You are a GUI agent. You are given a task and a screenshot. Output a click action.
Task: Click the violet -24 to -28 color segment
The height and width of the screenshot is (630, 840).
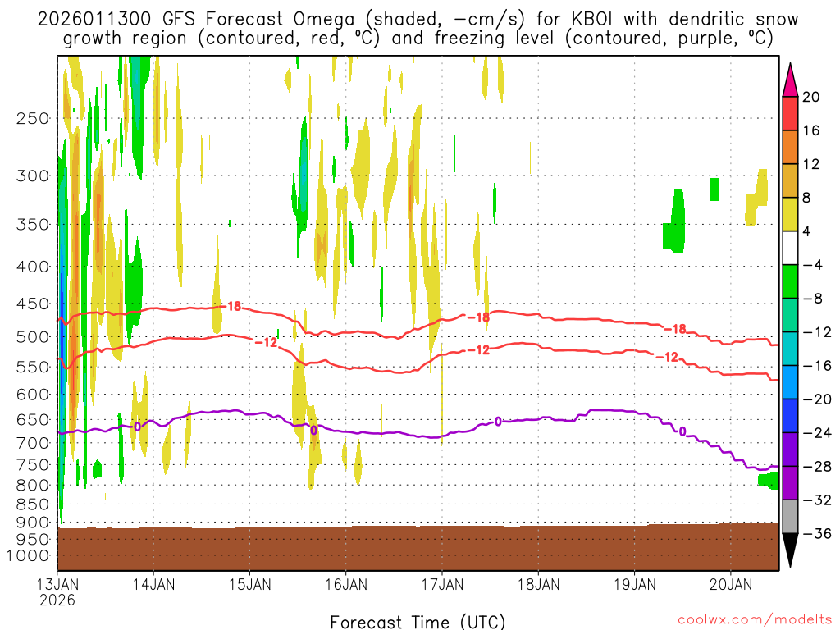click(x=790, y=450)
